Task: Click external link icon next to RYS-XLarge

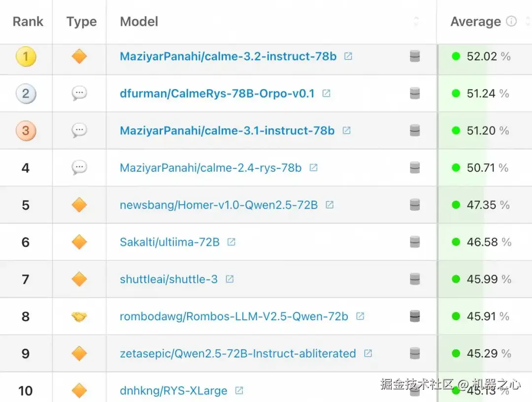Action: [x=239, y=391]
